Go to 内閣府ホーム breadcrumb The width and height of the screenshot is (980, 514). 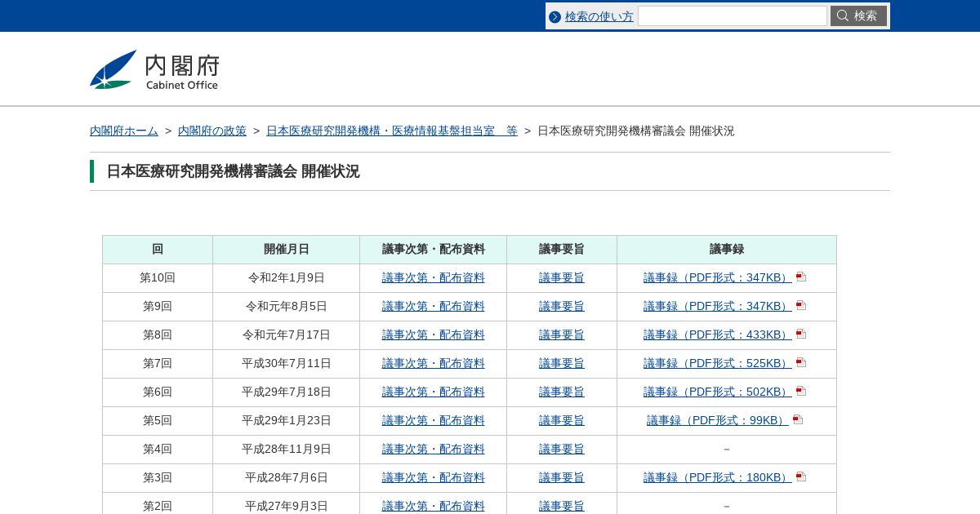[x=124, y=131]
